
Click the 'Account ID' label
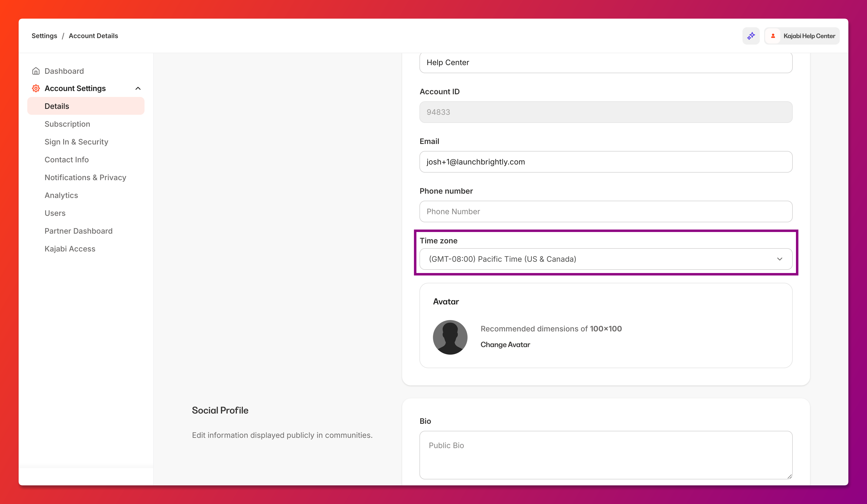coord(440,92)
